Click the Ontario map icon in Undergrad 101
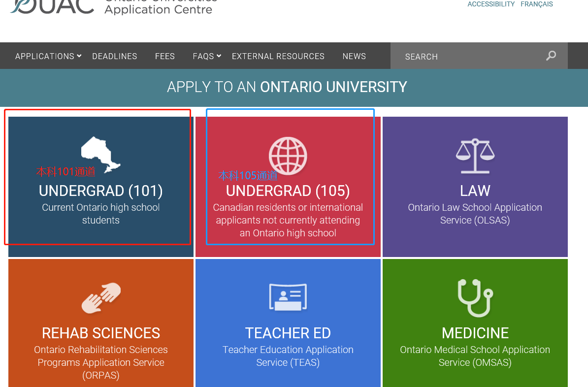This screenshot has width=588, height=387. (x=101, y=155)
